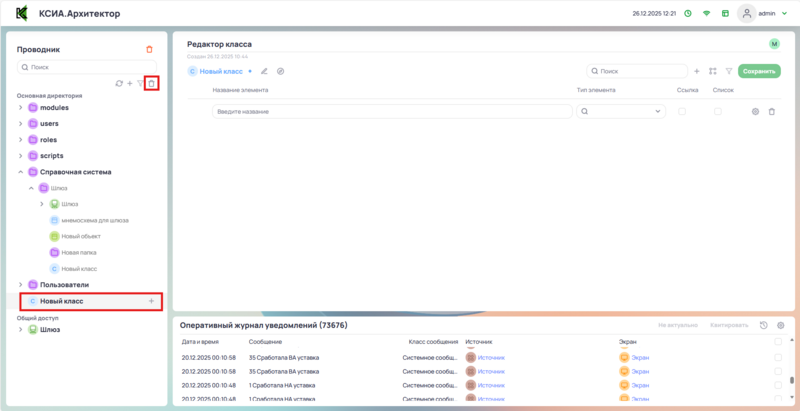This screenshot has height=411, width=800.
Task: Open the notification journal history icon
Action: click(x=764, y=325)
